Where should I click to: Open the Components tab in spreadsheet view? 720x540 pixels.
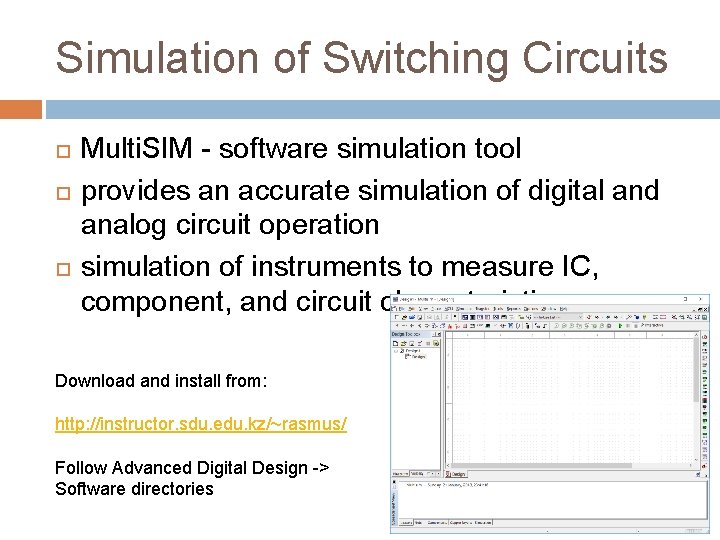[437, 523]
